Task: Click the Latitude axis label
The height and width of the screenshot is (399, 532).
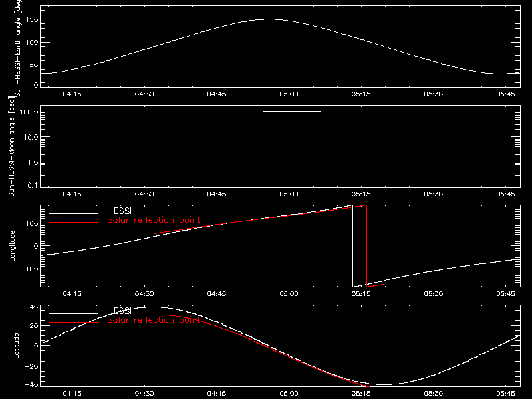Action: pos(16,346)
